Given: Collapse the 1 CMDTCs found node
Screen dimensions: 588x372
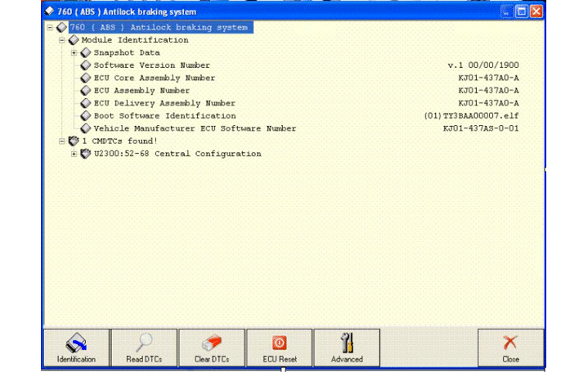Looking at the screenshot, I should [62, 141].
